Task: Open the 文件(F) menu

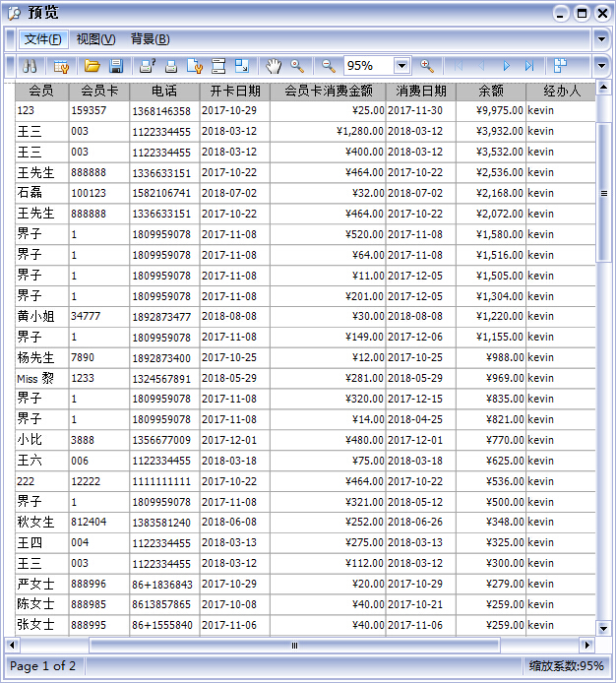Action: (42, 39)
